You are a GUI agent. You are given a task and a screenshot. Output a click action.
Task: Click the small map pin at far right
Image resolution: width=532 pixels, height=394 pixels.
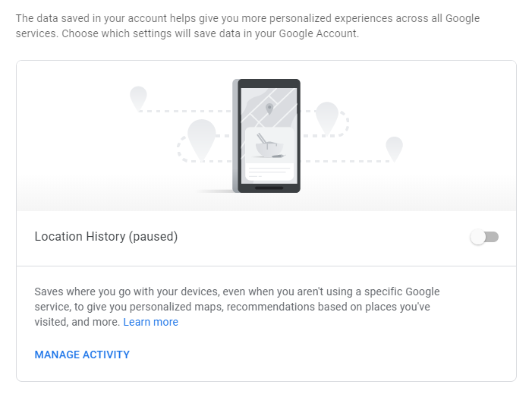coord(394,149)
